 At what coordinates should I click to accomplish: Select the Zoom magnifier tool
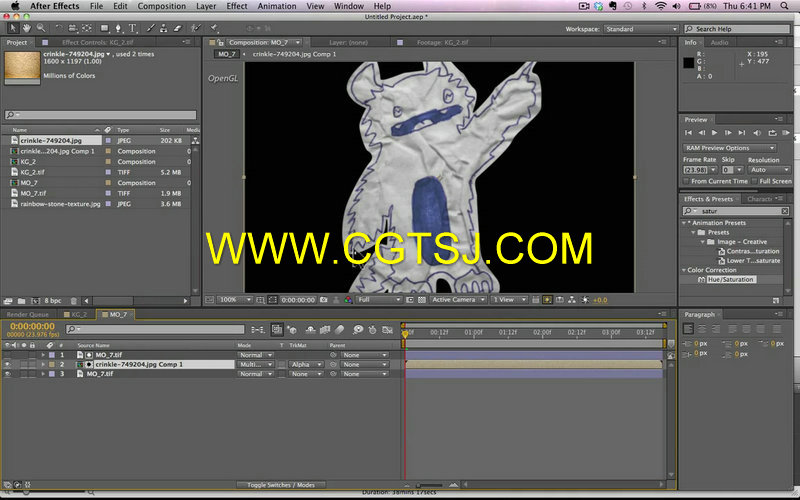[41, 29]
